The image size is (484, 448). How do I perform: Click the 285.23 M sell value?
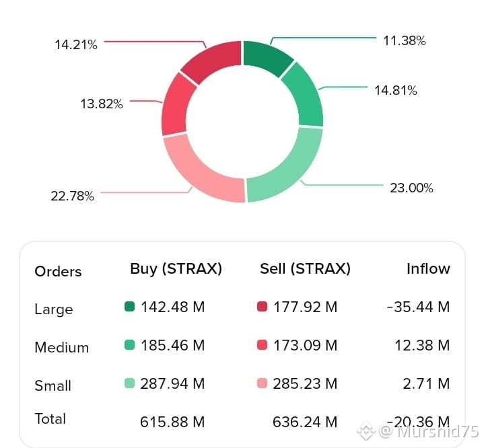305,384
